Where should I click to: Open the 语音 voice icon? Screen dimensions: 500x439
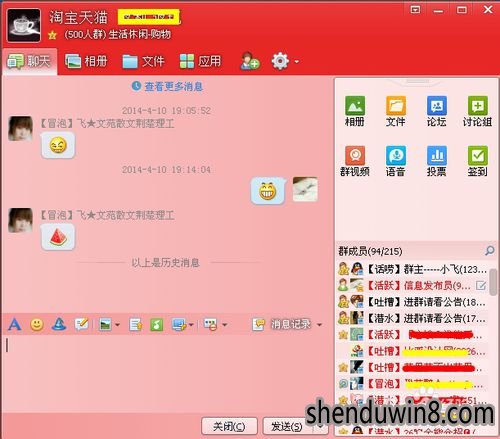396,161
